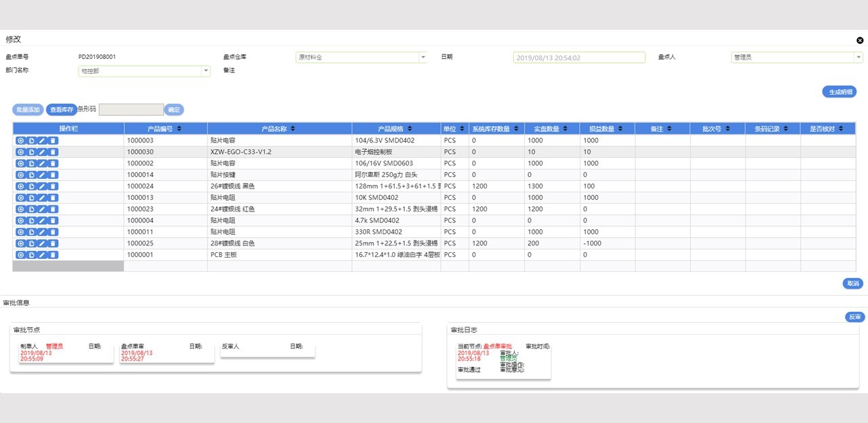Click the copy icon for product 1000030
Viewport: 868px width, 423px height.
click(x=31, y=152)
